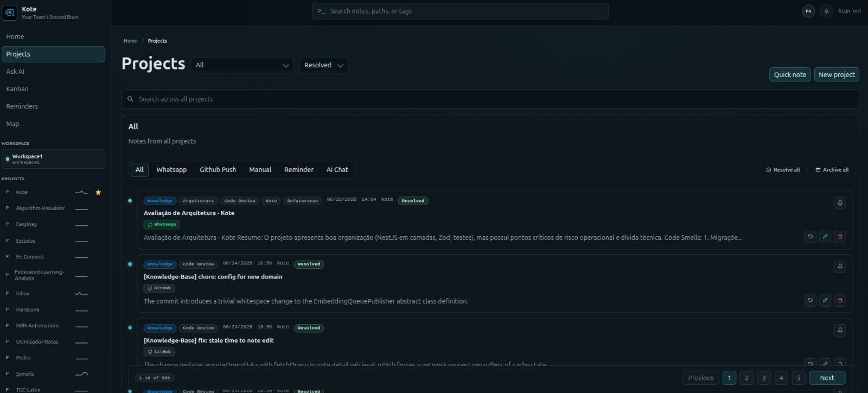The height and width of the screenshot is (393, 868).
Task: Click Resolve all
Action: (783, 170)
